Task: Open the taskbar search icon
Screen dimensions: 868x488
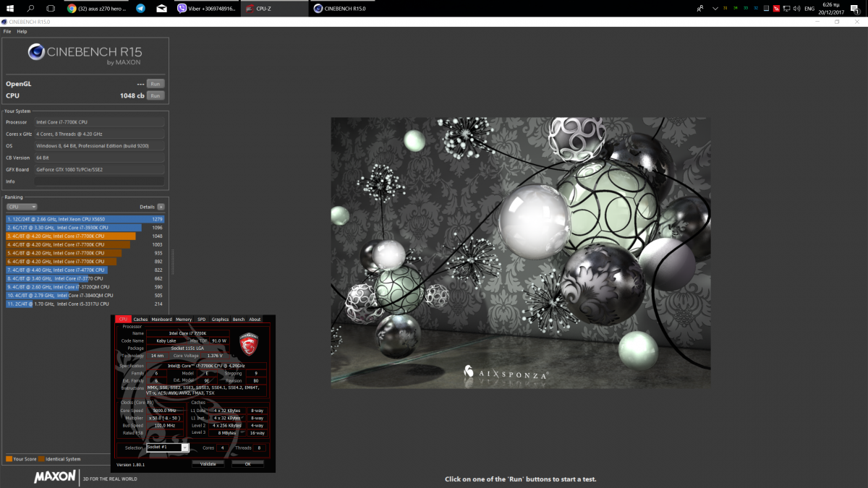Action: [31, 9]
